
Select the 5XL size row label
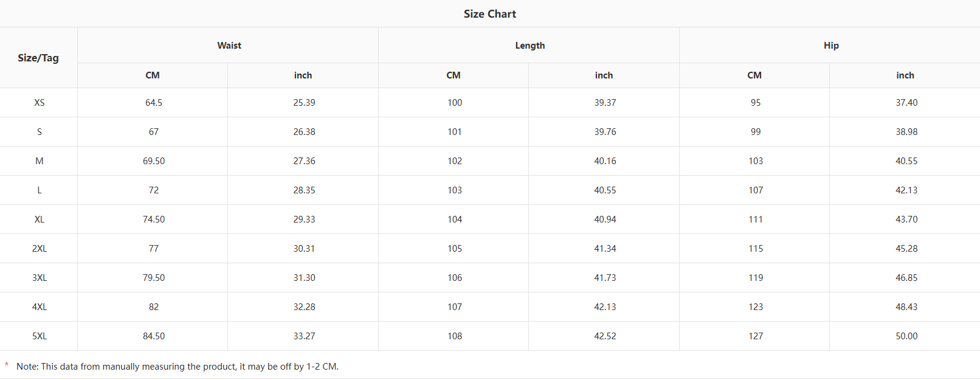pyautogui.click(x=40, y=336)
